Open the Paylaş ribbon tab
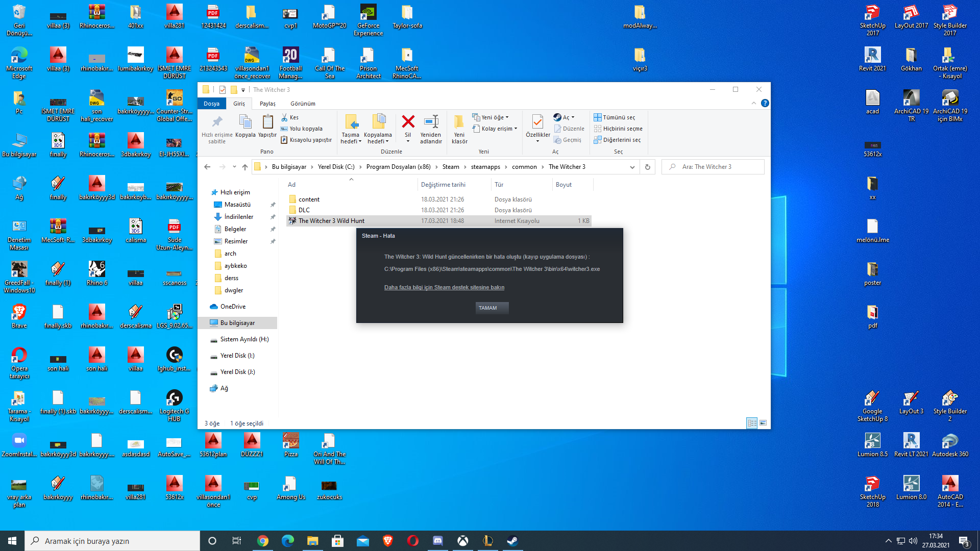980x551 pixels. pos(267,104)
